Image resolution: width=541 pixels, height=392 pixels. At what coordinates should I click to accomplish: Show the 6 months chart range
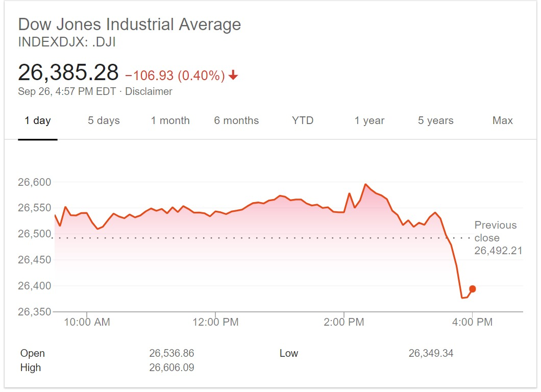[236, 121]
